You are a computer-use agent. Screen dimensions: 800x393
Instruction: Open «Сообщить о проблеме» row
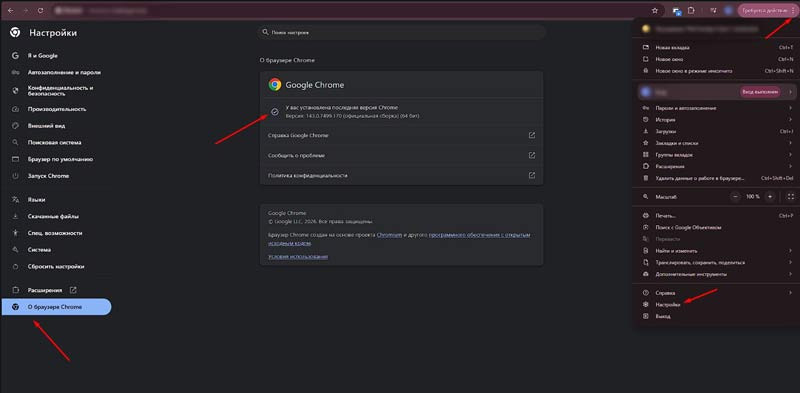coord(401,155)
